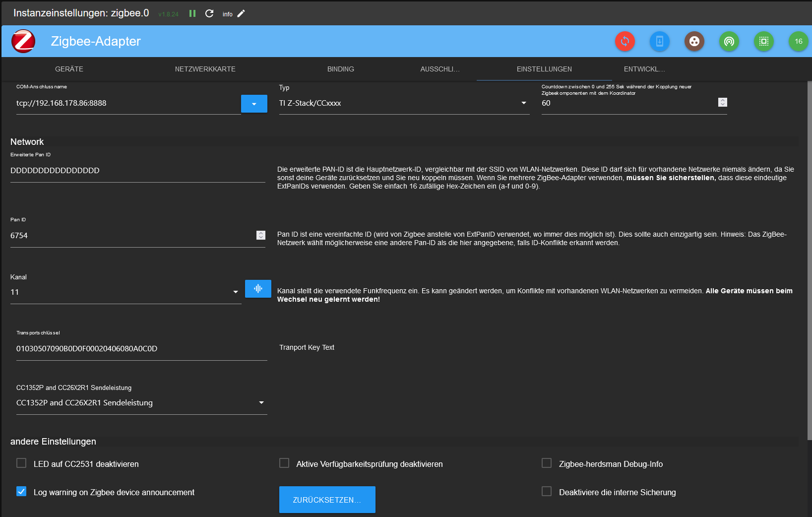Click the channel scan waveform button
This screenshot has height=517, width=812.
pos(258,288)
